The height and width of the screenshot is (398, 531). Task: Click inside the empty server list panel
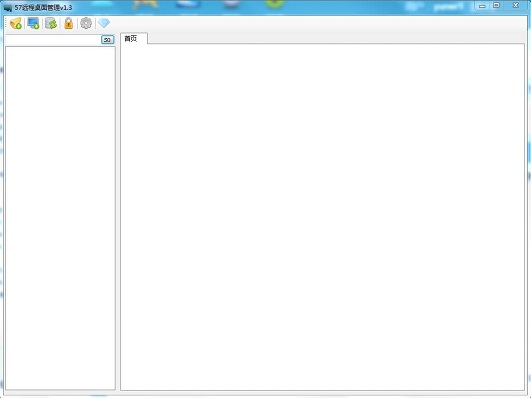[x=60, y=218]
